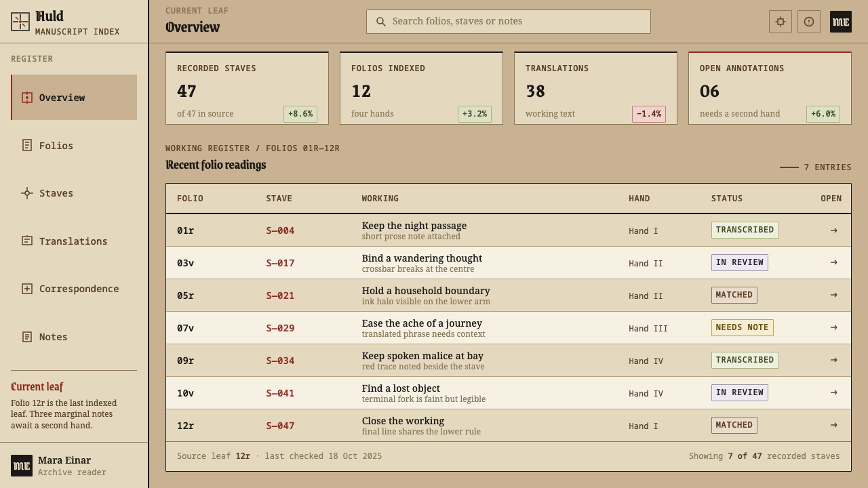Viewport: 868px width, 488px height.
Task: Open stave link S—004
Action: click(280, 230)
